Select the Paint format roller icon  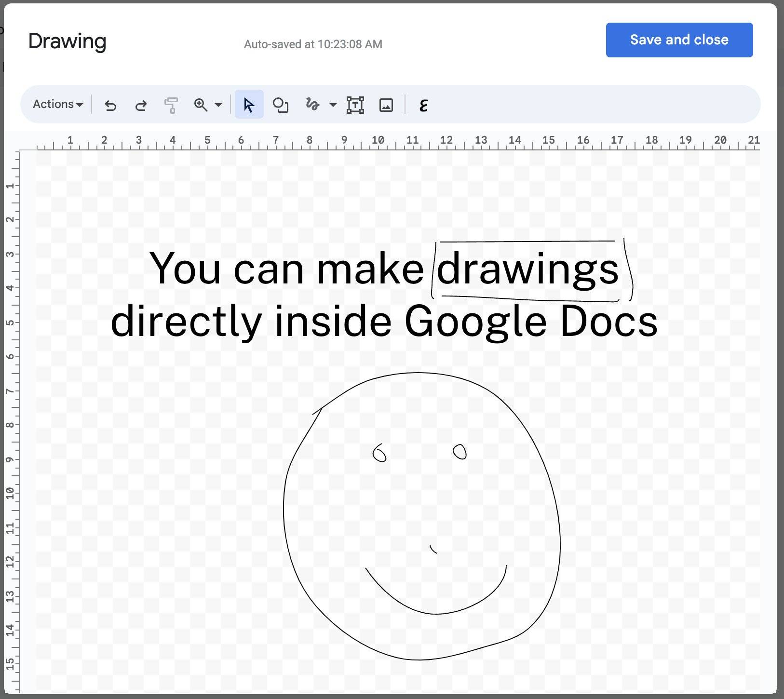(x=171, y=105)
